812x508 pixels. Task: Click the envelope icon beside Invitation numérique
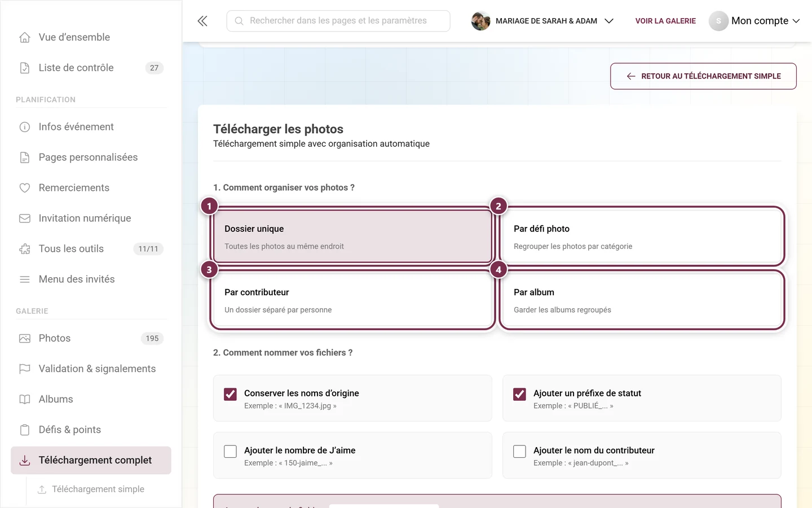click(x=25, y=218)
